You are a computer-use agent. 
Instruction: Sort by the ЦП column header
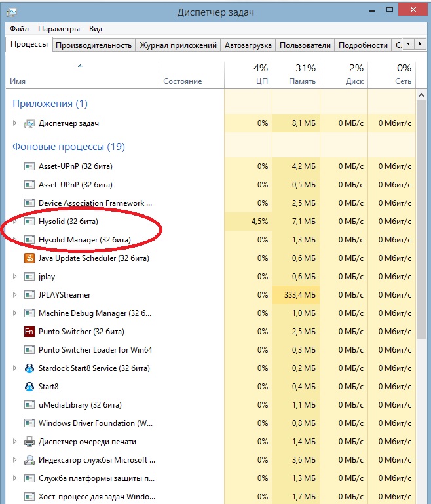[x=248, y=75]
